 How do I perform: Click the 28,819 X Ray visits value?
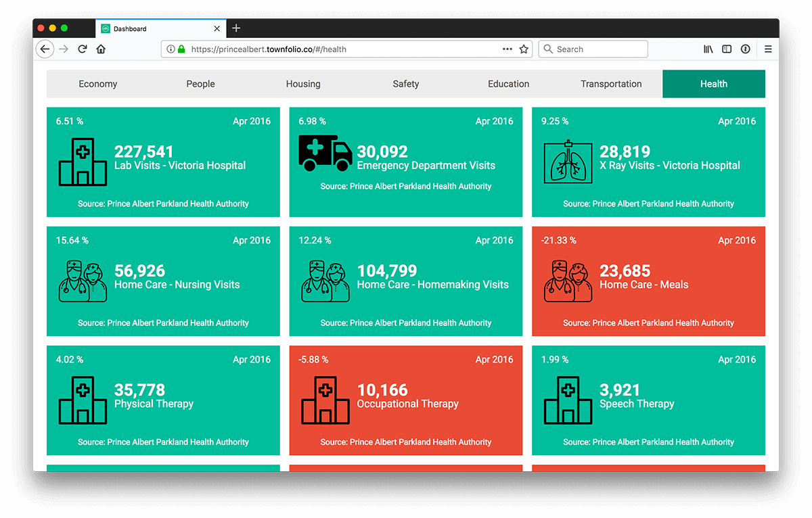[625, 151]
